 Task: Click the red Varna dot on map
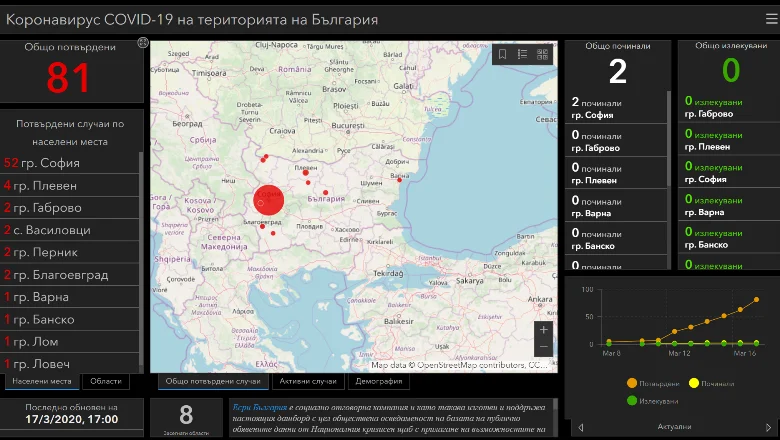click(399, 180)
